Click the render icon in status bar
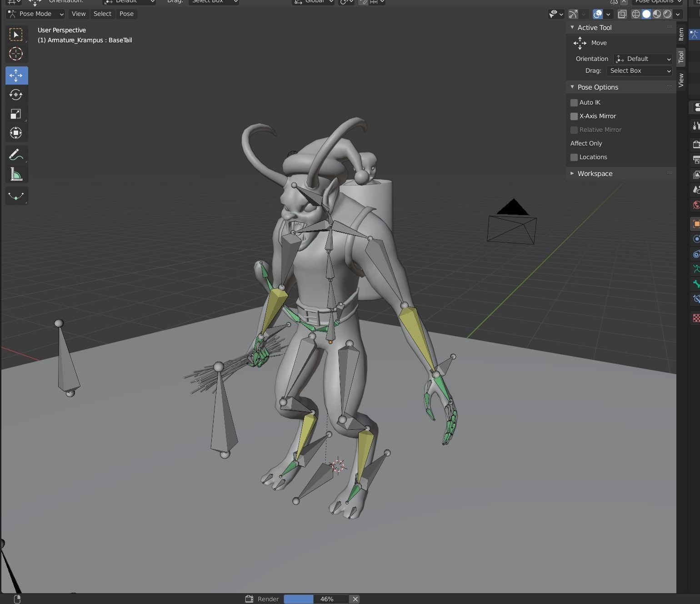Viewport: 700px width, 604px height. pyautogui.click(x=249, y=599)
